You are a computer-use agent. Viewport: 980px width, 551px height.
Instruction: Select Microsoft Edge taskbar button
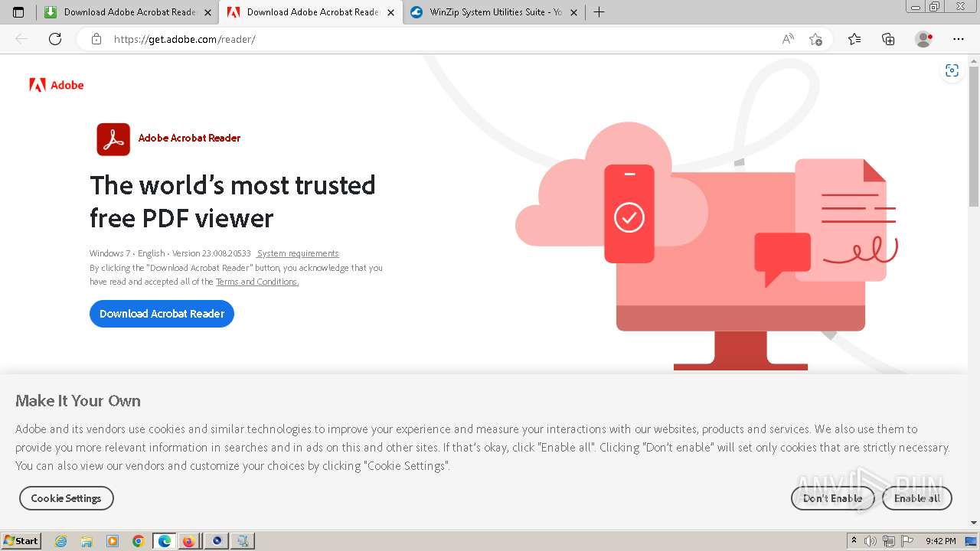coord(165,541)
